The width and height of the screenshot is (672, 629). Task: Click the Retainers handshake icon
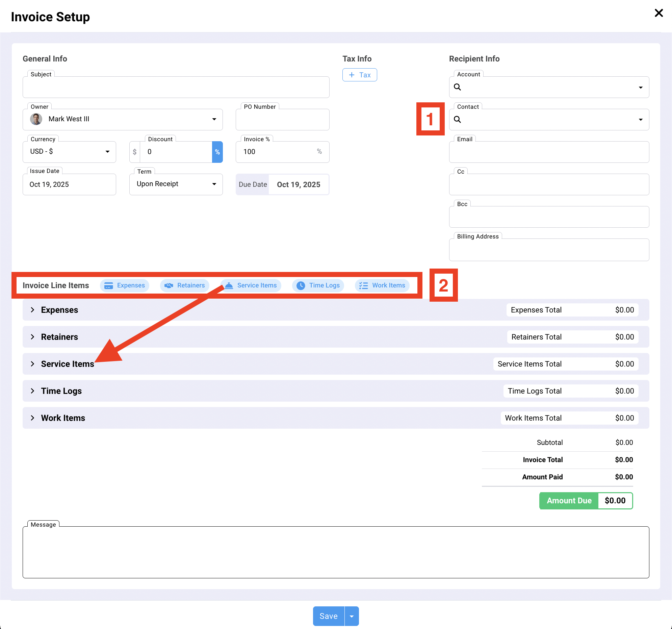coord(169,285)
